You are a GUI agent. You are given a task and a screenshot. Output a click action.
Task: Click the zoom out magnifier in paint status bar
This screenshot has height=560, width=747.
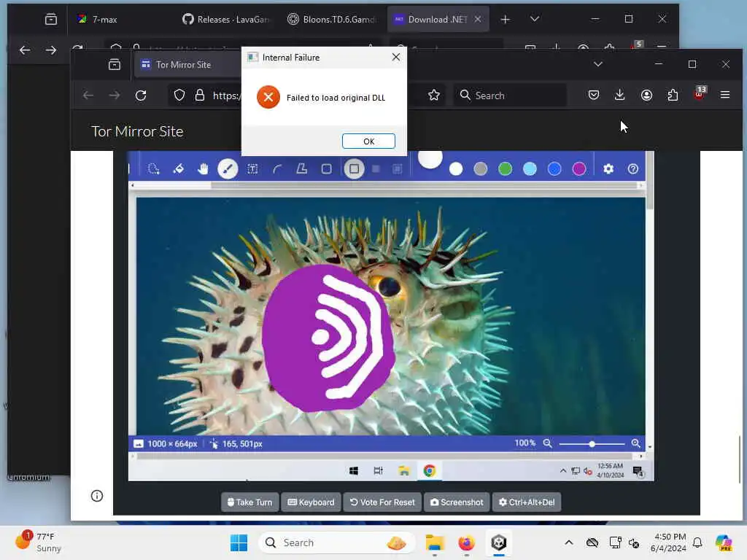click(x=547, y=443)
